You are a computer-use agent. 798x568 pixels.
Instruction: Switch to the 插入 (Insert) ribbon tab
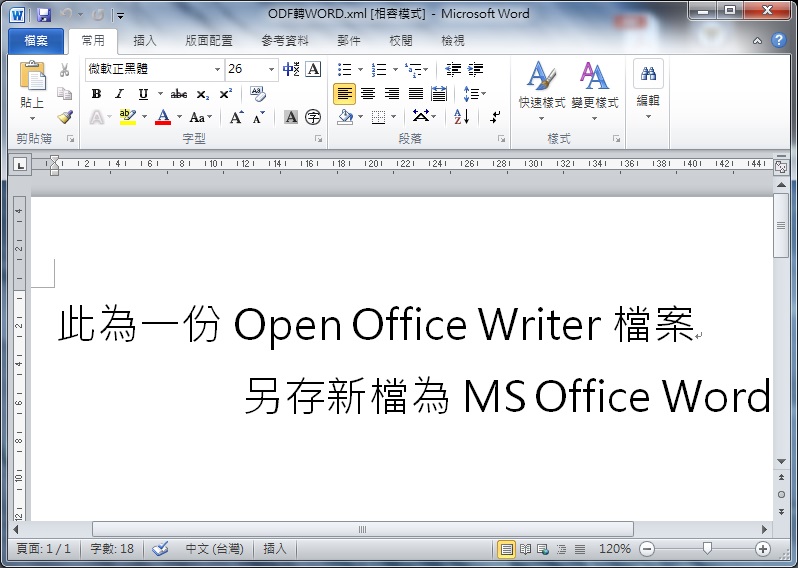pos(145,41)
